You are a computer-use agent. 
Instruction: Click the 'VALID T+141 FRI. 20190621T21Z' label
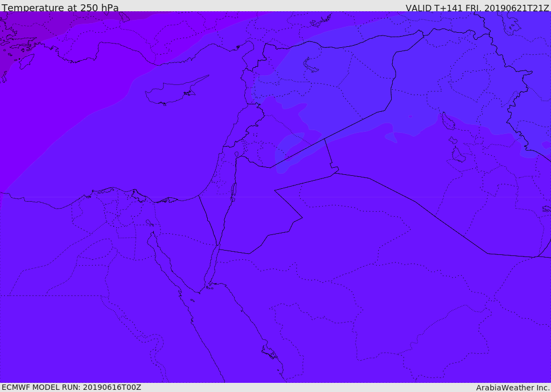477,8
